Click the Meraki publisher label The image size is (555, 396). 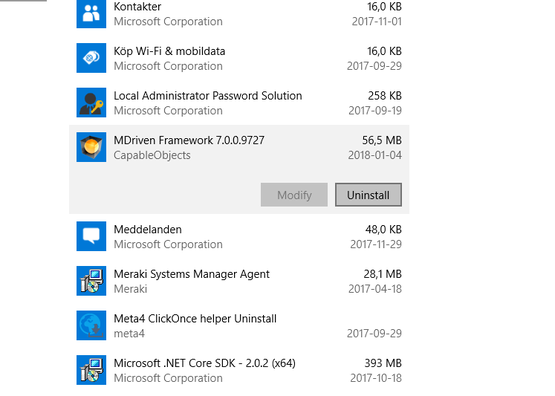click(130, 289)
